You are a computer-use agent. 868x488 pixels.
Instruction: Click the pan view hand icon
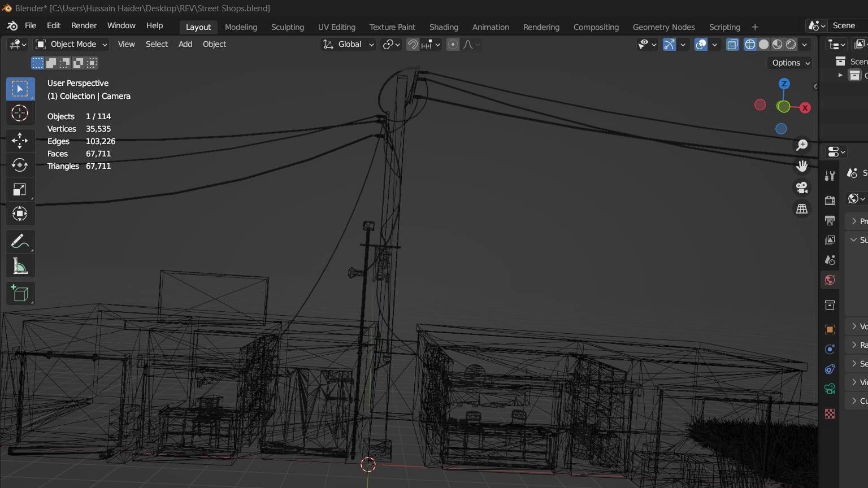802,166
